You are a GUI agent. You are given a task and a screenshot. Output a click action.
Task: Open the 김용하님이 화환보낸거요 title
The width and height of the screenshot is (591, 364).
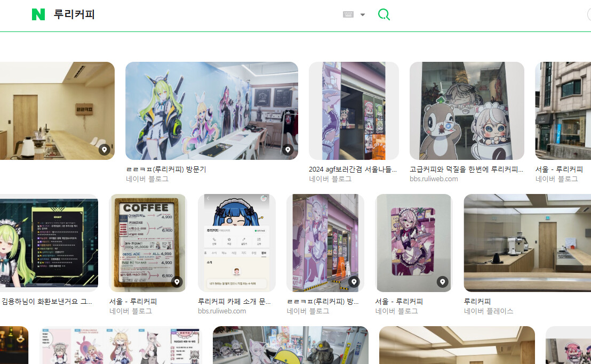coord(47,302)
